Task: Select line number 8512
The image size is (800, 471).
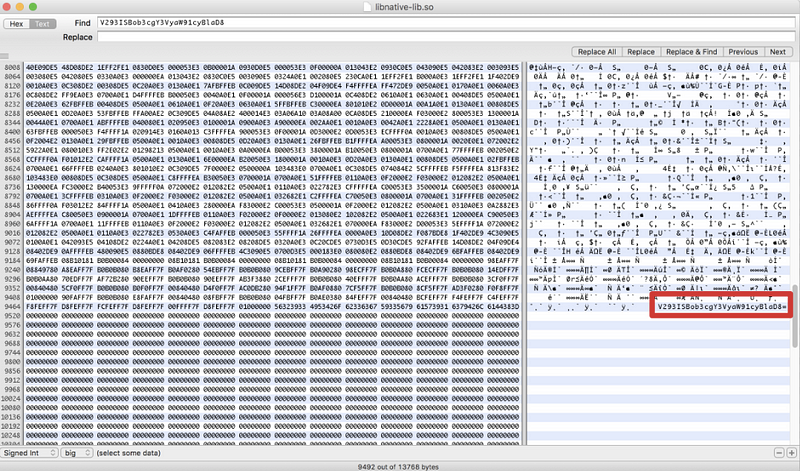Action: [x=12, y=150]
